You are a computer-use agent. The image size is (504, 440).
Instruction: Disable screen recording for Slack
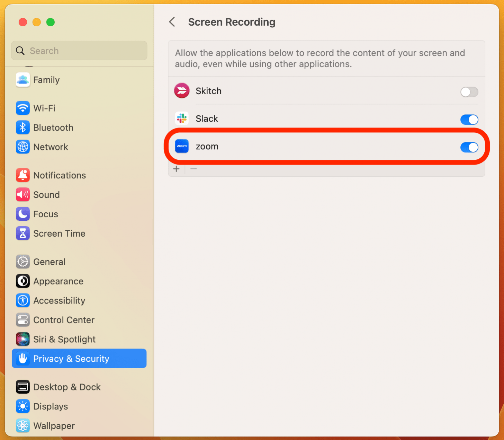pyautogui.click(x=469, y=120)
